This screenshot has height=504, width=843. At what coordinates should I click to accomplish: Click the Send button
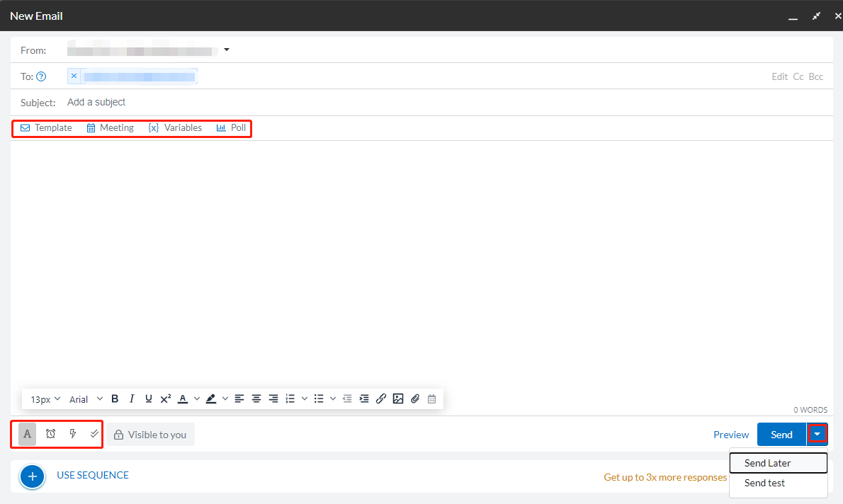[781, 435]
